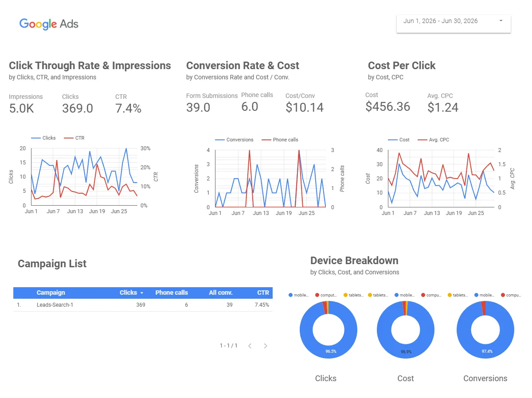Toggle the Clicks legend in CTR chart
The image size is (532, 398).
coord(43,138)
